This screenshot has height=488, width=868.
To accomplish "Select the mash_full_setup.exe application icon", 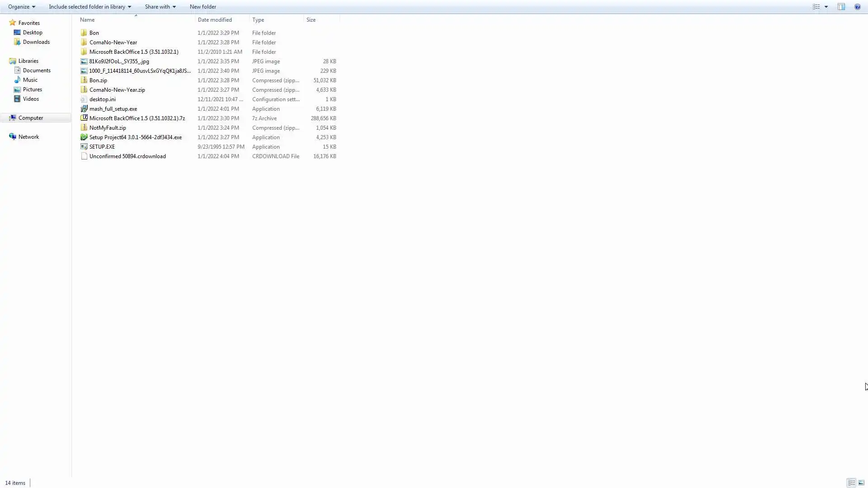I will [x=84, y=108].
